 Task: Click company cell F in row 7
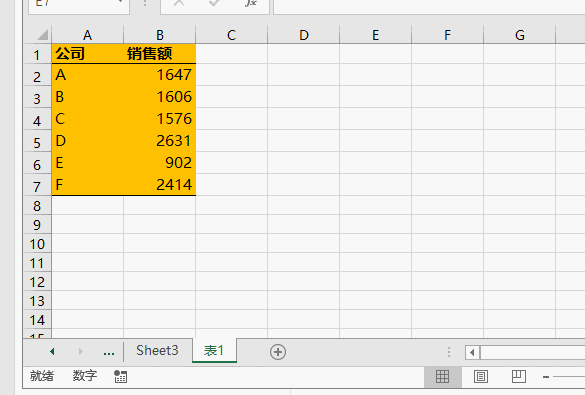(88, 185)
